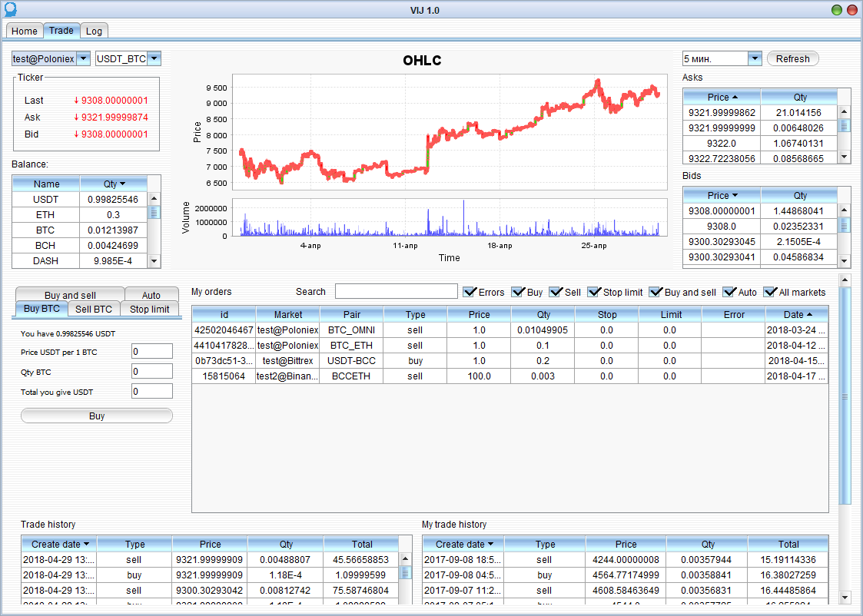Click the Balance table scroll-up arrow
Viewport: 863px width, 616px height.
154,198
